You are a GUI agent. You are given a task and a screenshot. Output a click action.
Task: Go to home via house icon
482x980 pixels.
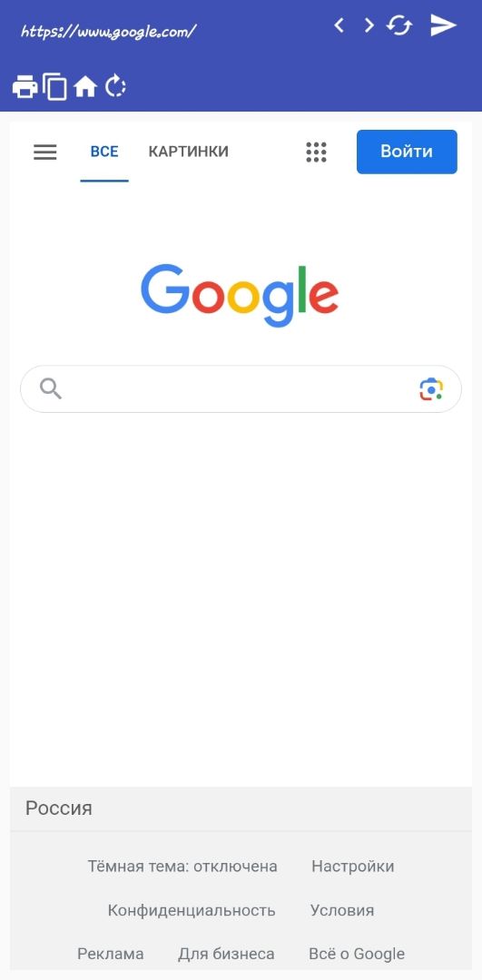85,86
